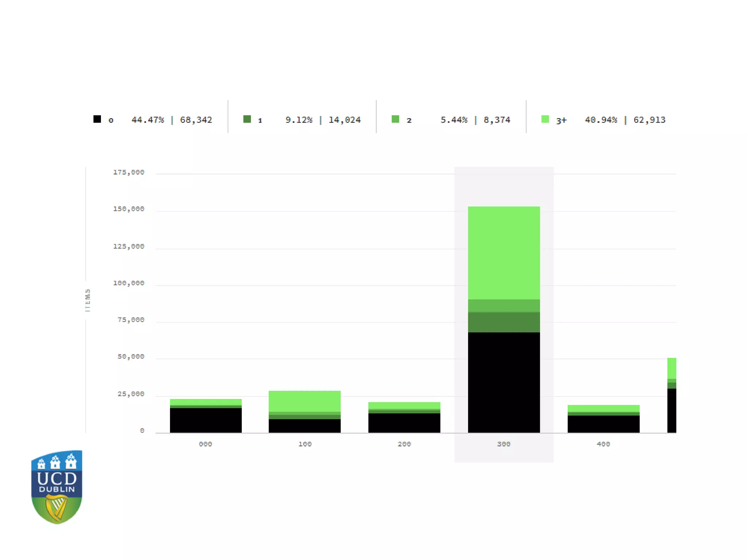Viewport: 747px width, 560px height.
Task: Click the black legend swatch for 0
Action: [x=97, y=119]
